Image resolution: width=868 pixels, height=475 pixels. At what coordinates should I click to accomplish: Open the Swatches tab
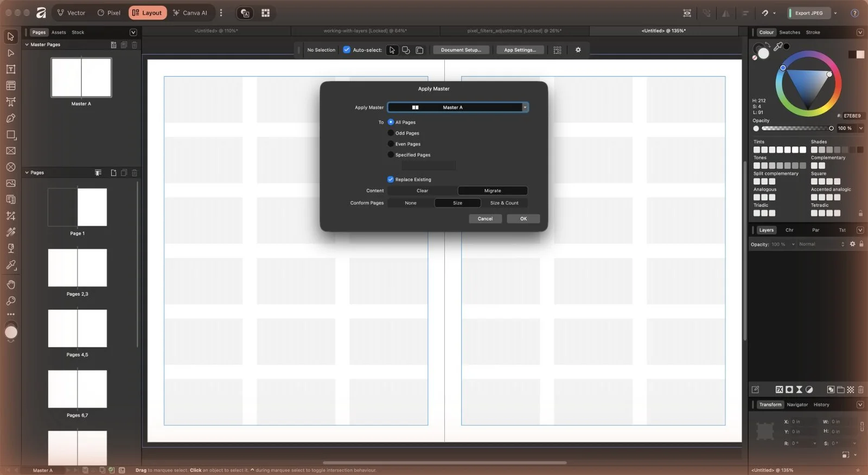tap(789, 33)
